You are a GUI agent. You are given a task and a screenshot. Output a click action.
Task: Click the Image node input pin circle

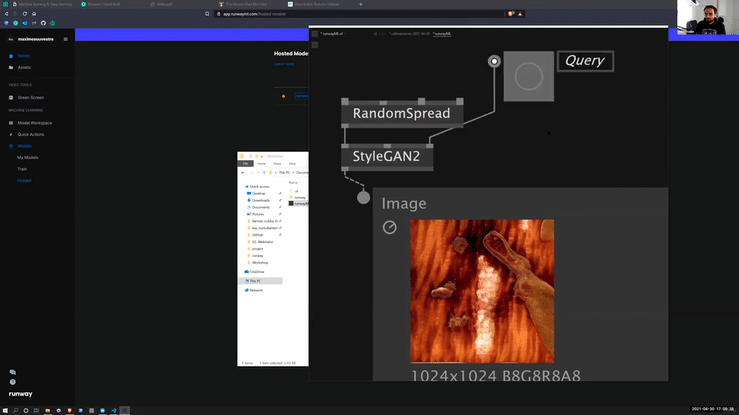pos(364,197)
